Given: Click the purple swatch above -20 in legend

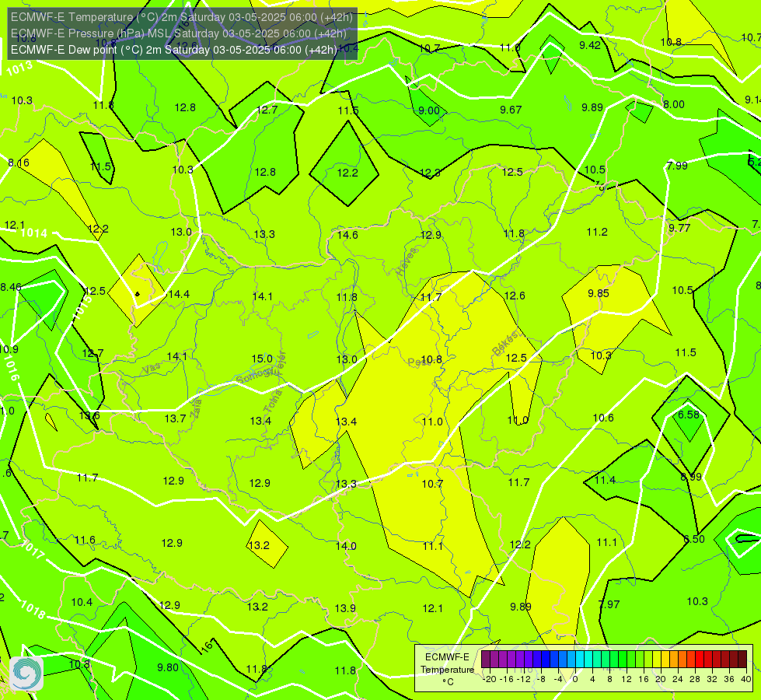Looking at the screenshot, I should pyautogui.click(x=486, y=660).
